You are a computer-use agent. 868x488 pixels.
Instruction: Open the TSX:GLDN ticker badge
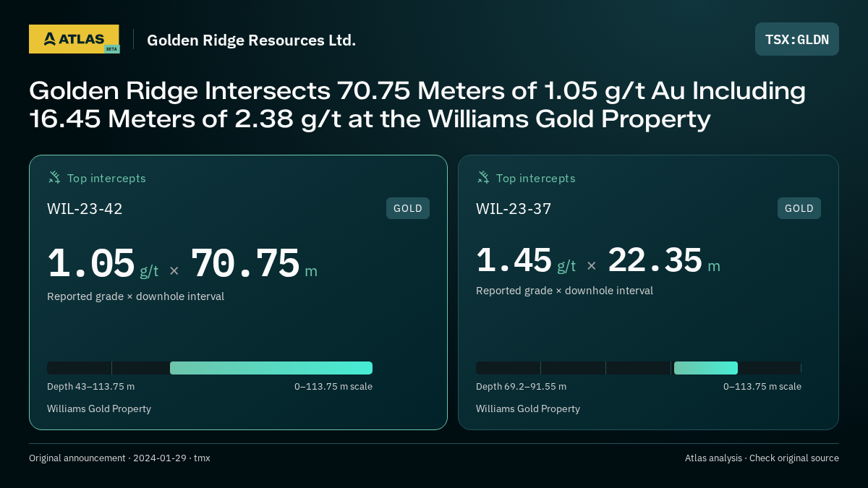pos(797,39)
